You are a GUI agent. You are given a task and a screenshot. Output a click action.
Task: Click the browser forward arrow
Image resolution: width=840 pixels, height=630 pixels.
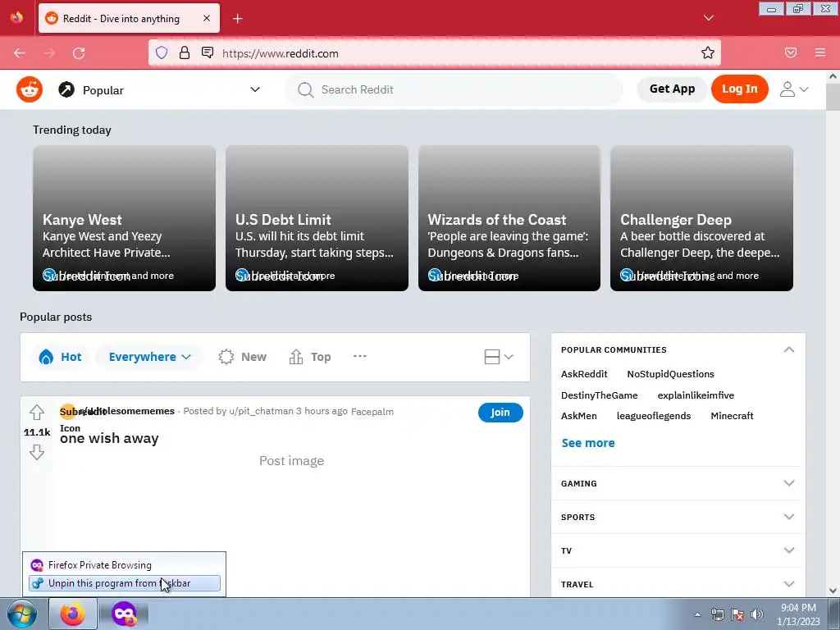49,53
